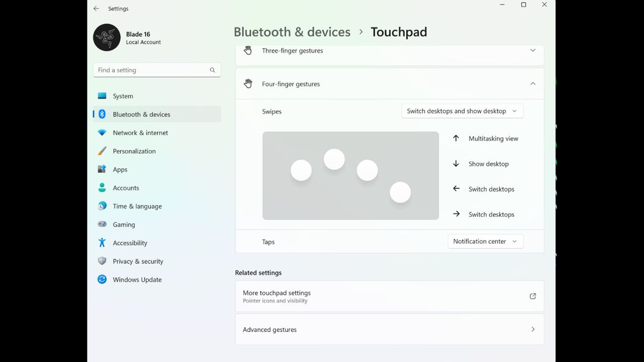
Task: Click the Gaming controller icon
Action: [102, 224]
